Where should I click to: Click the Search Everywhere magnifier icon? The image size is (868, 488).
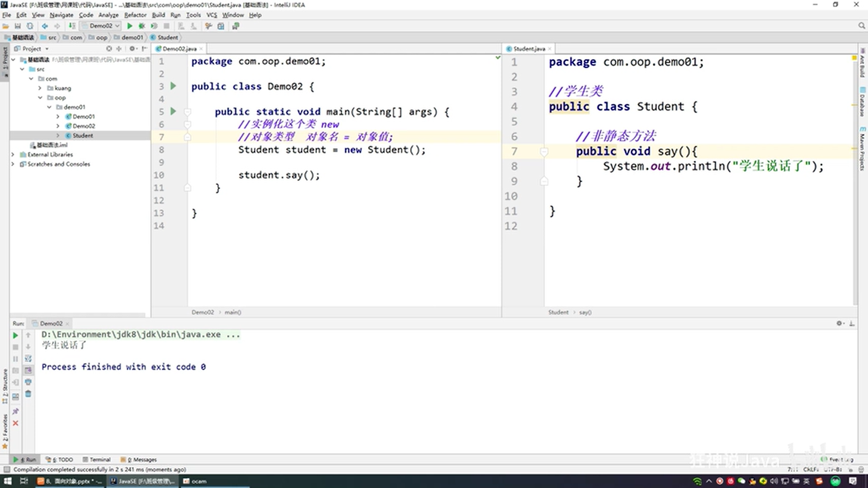click(862, 26)
